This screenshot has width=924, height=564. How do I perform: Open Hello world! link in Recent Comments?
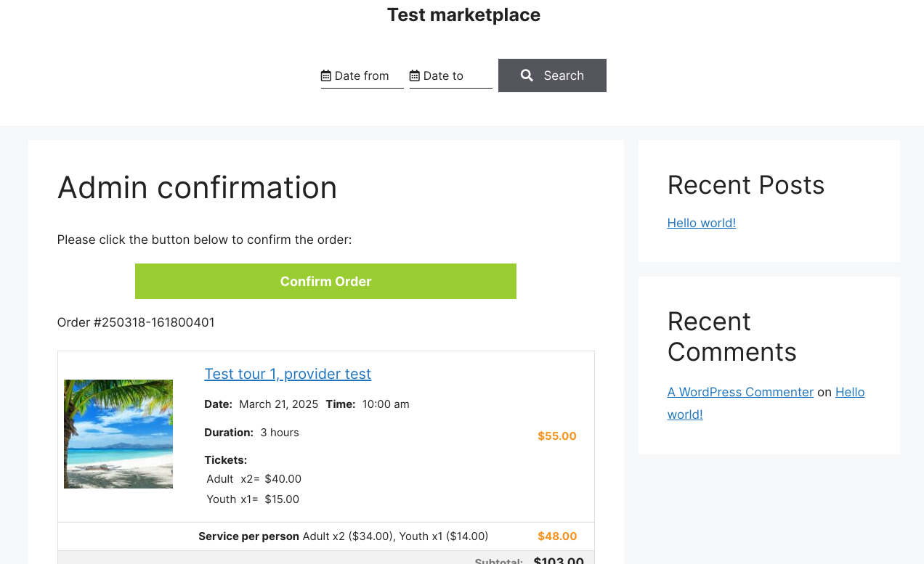[766, 403]
